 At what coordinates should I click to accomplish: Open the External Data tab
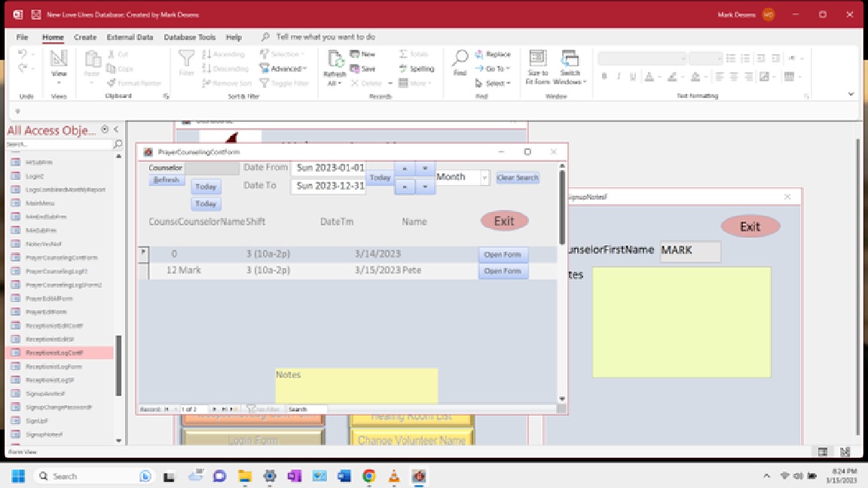(130, 37)
